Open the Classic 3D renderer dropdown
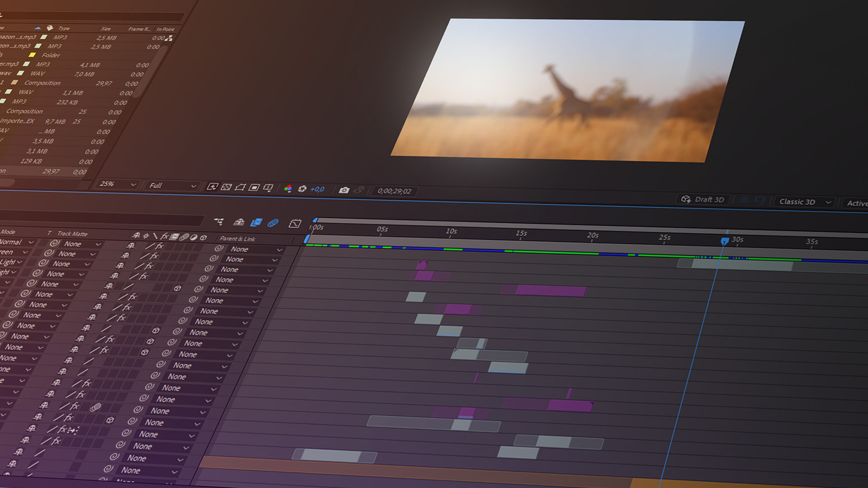The image size is (868, 488). click(x=804, y=202)
